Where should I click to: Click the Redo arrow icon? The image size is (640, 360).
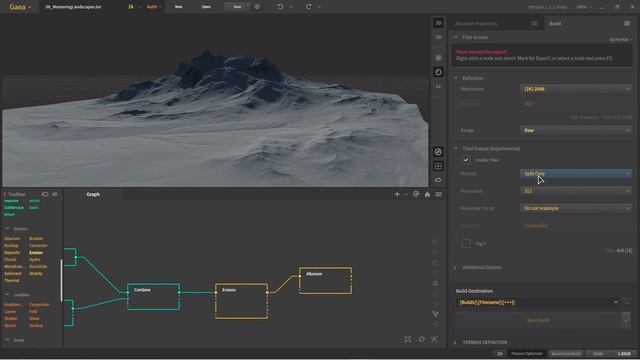pyautogui.click(x=309, y=7)
